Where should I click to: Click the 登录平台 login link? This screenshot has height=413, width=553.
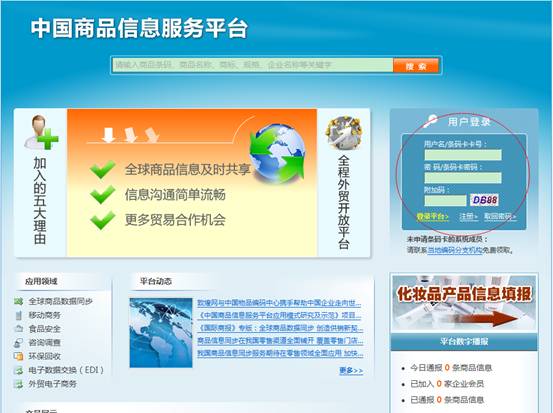(x=433, y=216)
